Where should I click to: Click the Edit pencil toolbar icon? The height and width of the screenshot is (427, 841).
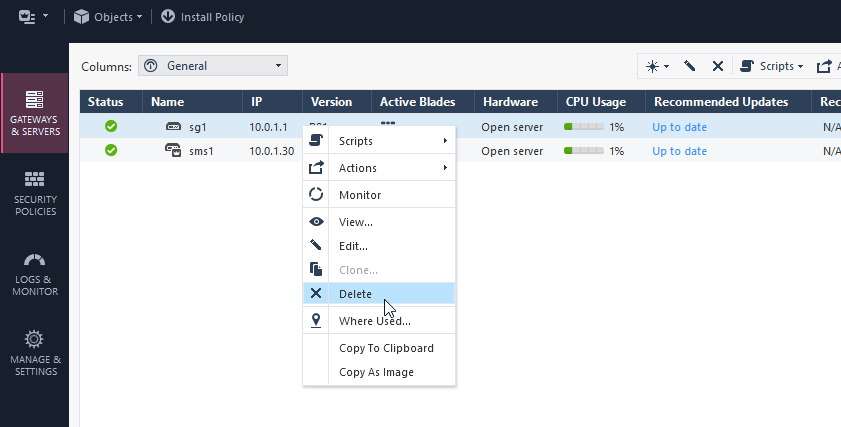[690, 66]
